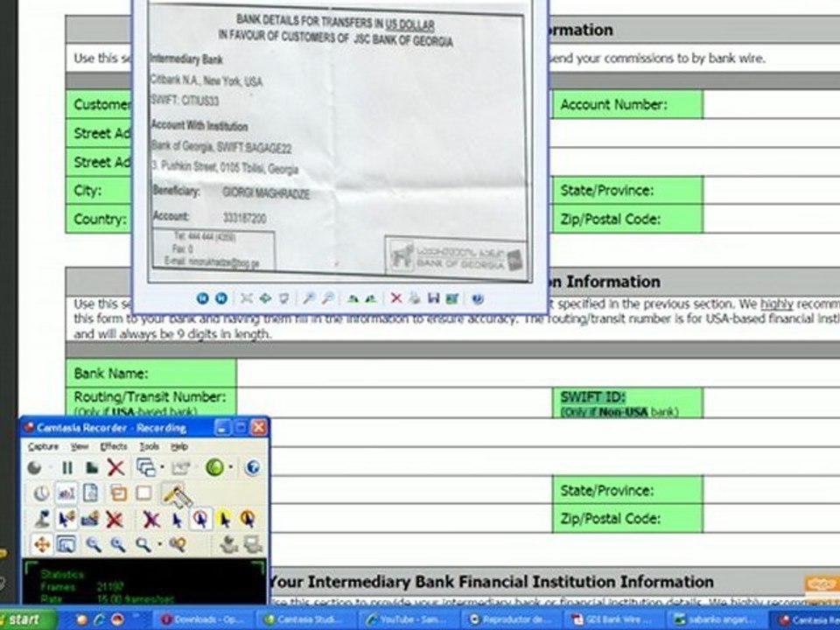Click the microphone audio effect icon
This screenshot has width=840, height=630.
click(42, 519)
